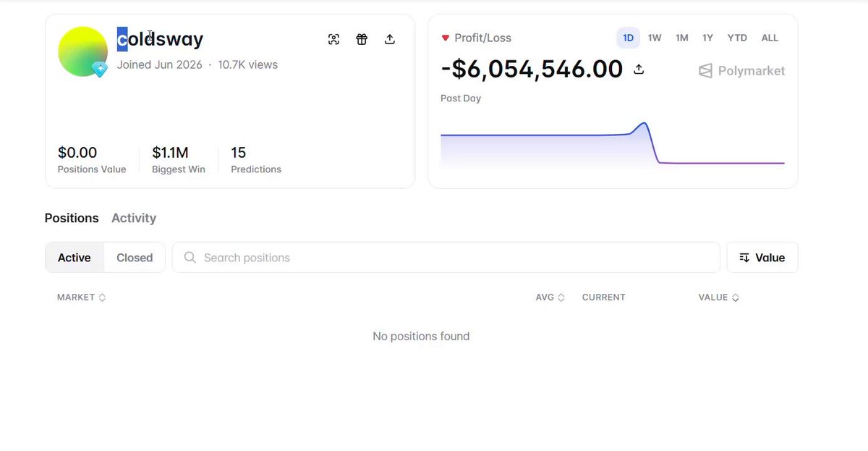Switch to the Positions tab
Image resolution: width=868 pixels, height=451 pixels.
click(x=72, y=218)
